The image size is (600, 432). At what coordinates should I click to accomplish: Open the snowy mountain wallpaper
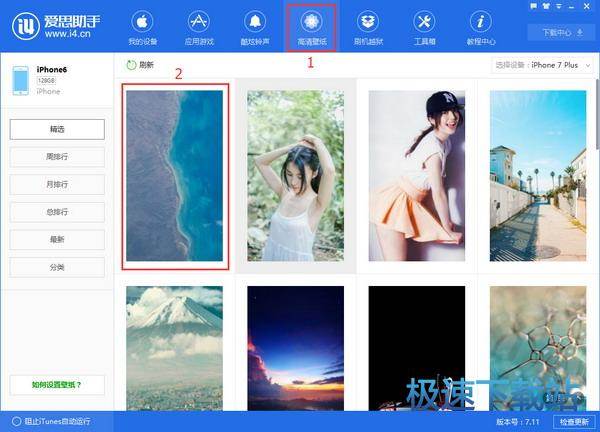174,348
